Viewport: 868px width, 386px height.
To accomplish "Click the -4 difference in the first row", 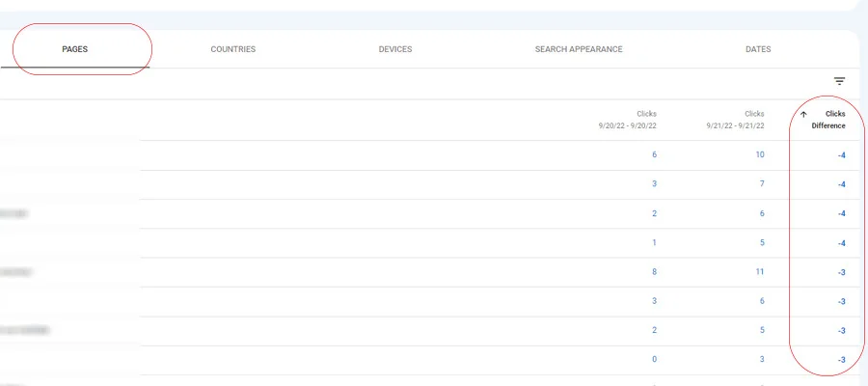I will tap(841, 155).
